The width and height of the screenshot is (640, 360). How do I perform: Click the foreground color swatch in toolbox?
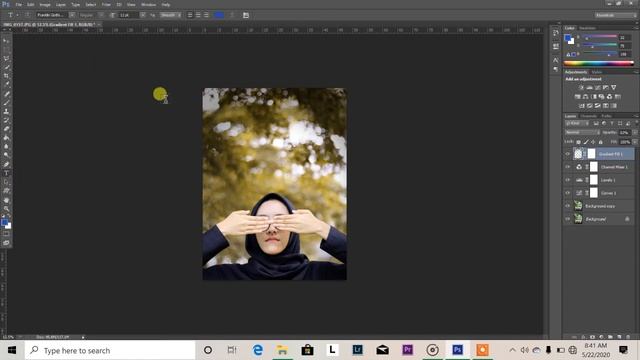tap(4, 222)
